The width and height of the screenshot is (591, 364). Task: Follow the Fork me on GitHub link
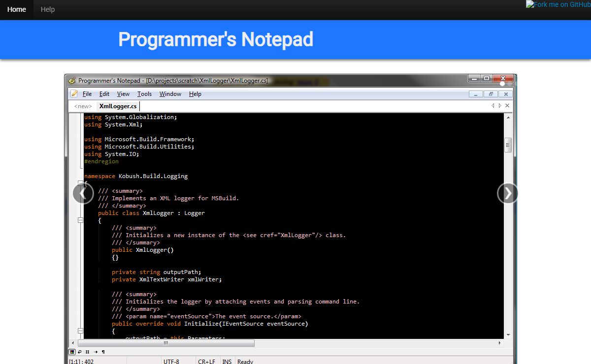(558, 4)
